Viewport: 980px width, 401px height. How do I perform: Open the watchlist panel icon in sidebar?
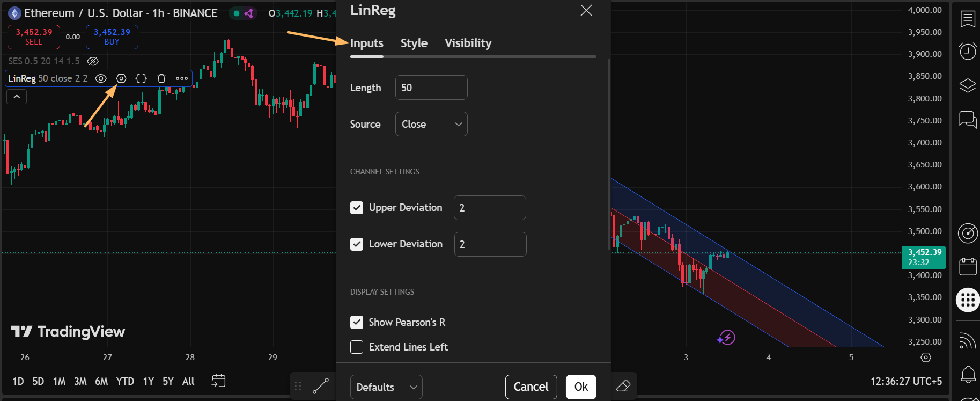(x=968, y=19)
